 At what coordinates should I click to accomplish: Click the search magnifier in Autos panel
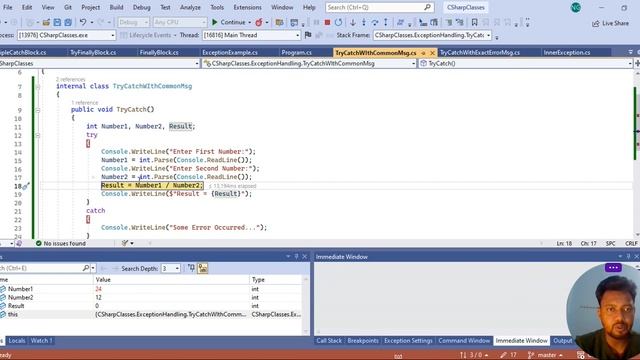point(86,268)
